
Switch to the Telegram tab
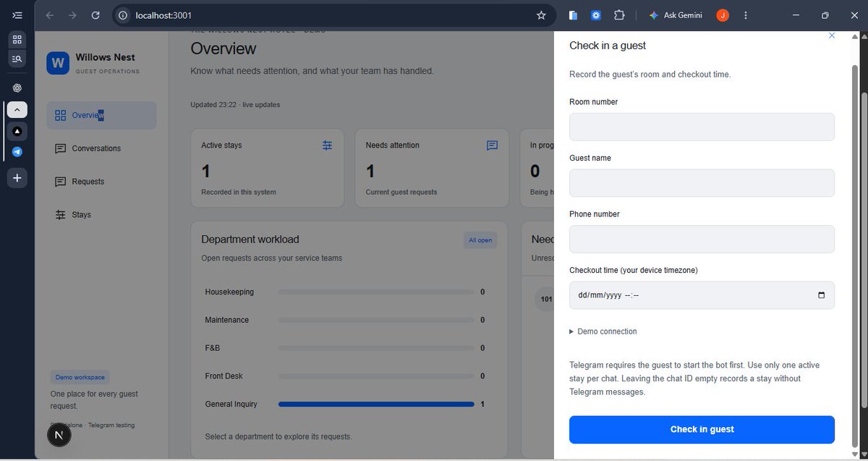coord(17,152)
